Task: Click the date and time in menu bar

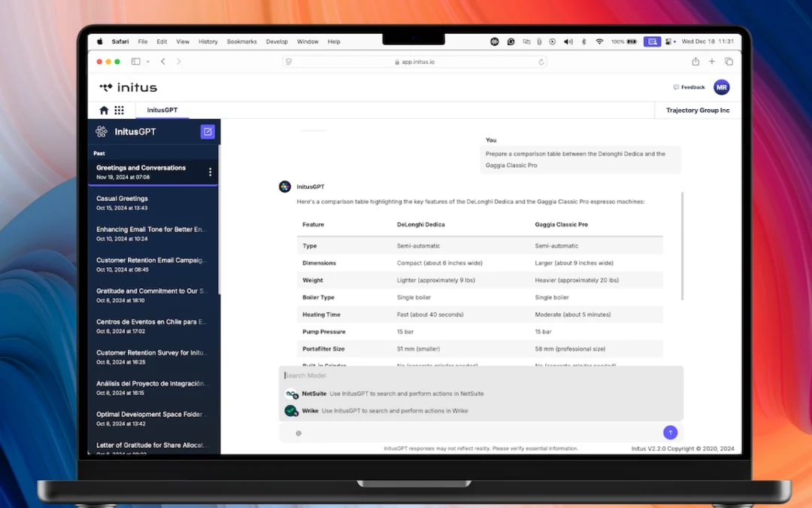Action: (x=707, y=41)
